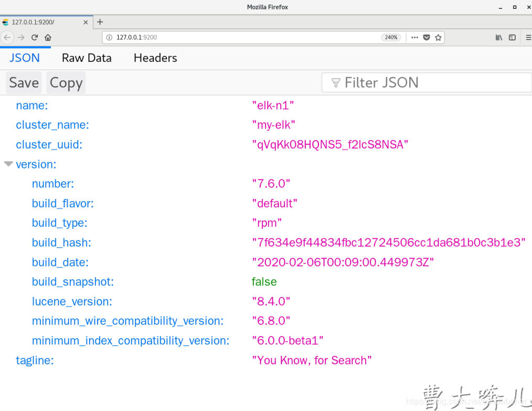Select the cluster_name key
The width and height of the screenshot is (532, 411).
point(52,125)
